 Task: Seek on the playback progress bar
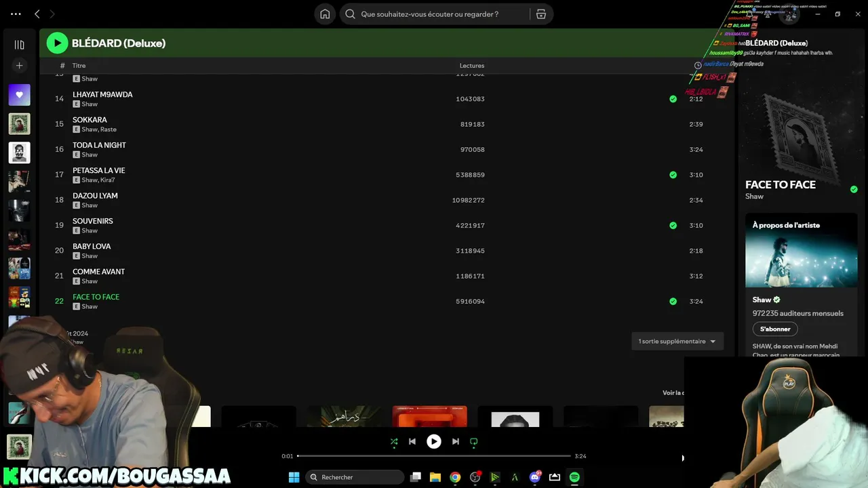coord(434,456)
